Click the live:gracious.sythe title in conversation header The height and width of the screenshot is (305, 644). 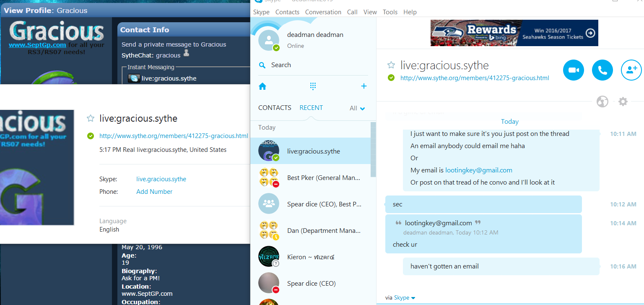click(x=444, y=65)
